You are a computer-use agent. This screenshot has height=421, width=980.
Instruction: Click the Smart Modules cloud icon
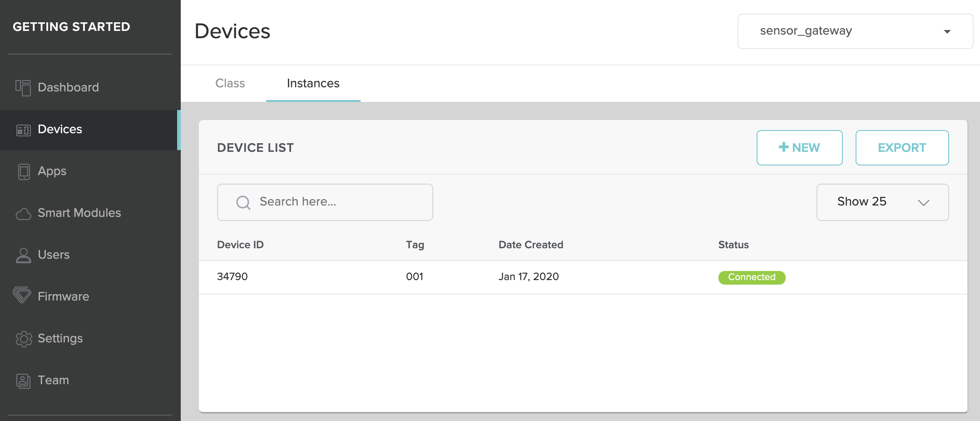[x=23, y=214]
